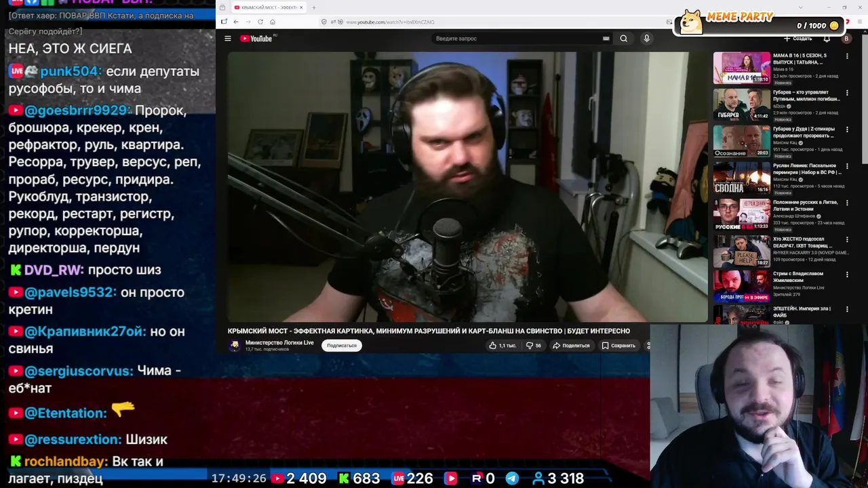
Task: Open the PLEASE HELP 18:27 thumbnail
Action: pos(741,251)
